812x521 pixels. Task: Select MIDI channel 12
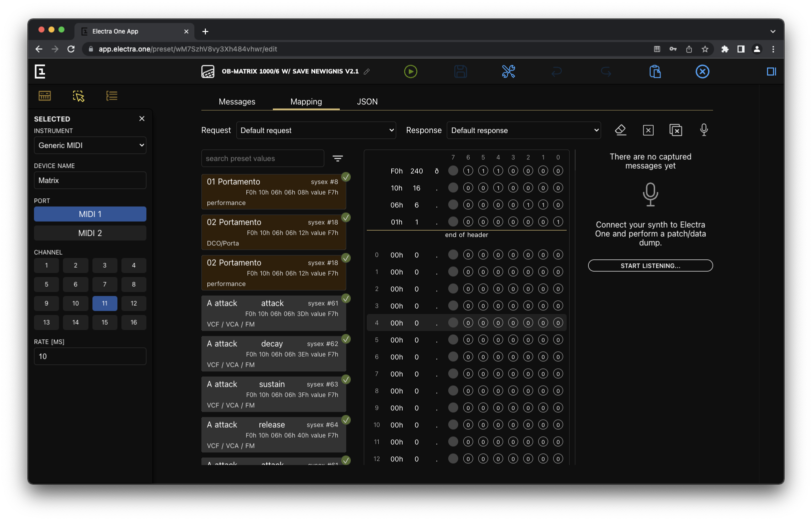click(133, 303)
